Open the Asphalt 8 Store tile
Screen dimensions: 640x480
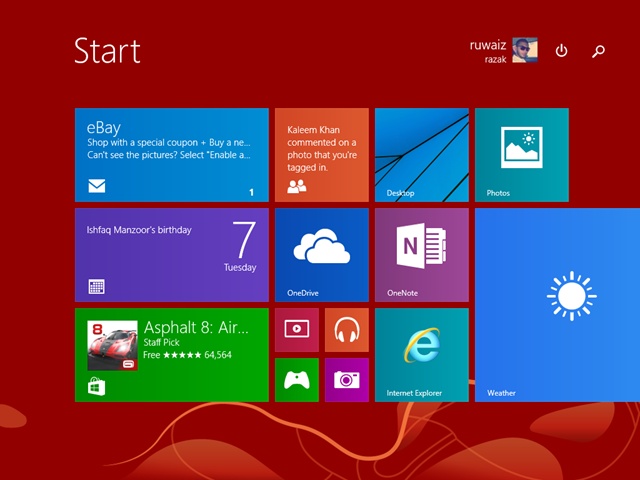tap(171, 354)
